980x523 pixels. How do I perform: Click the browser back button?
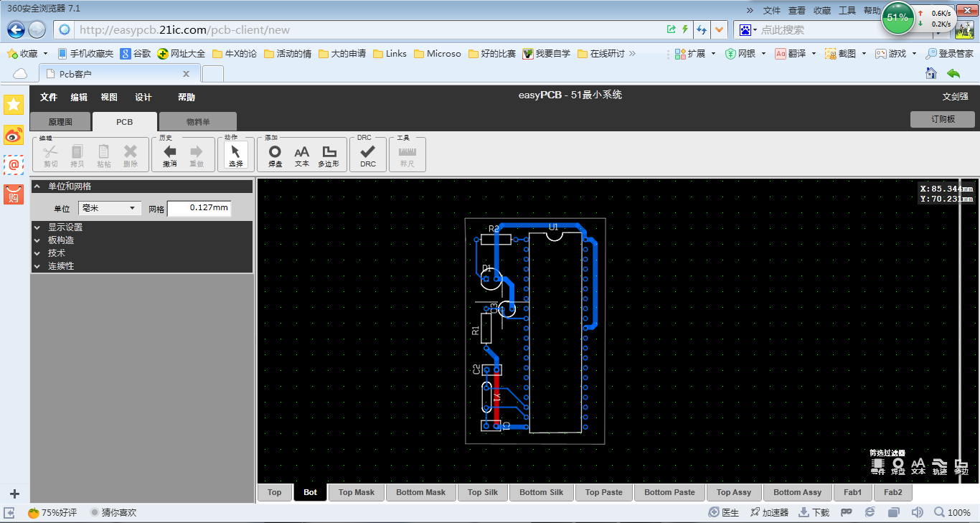coord(16,29)
